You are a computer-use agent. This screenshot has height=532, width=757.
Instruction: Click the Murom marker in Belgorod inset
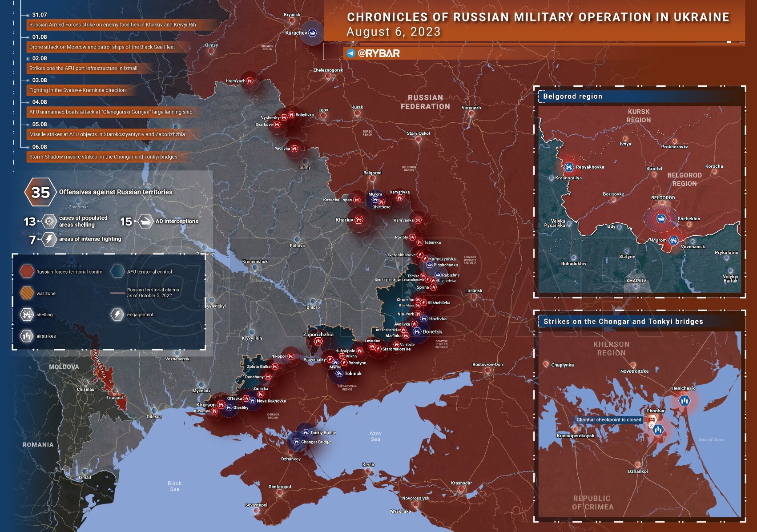click(673, 240)
